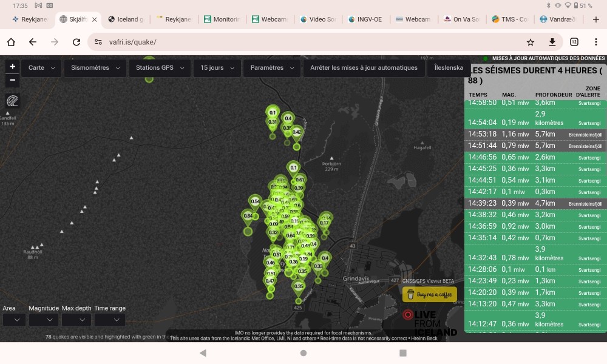Switch language with the Íslenska button
The height and width of the screenshot is (364, 607).
[x=449, y=68]
